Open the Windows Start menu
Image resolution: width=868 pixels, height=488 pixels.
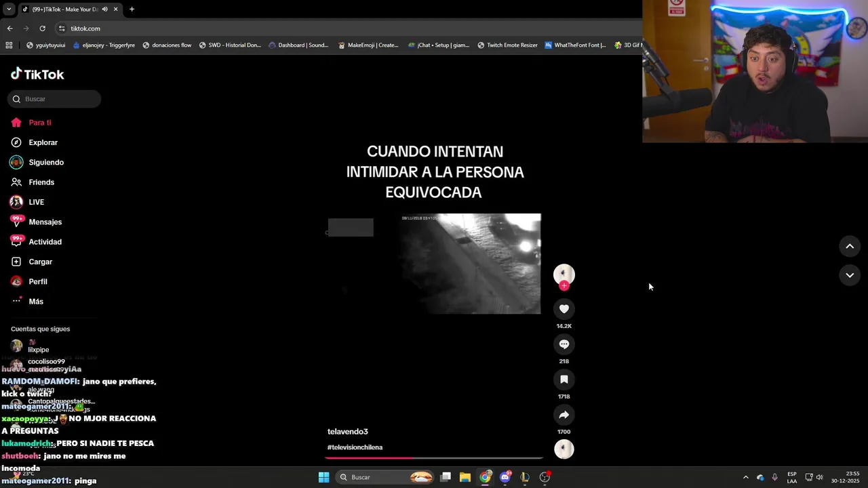pos(323,477)
